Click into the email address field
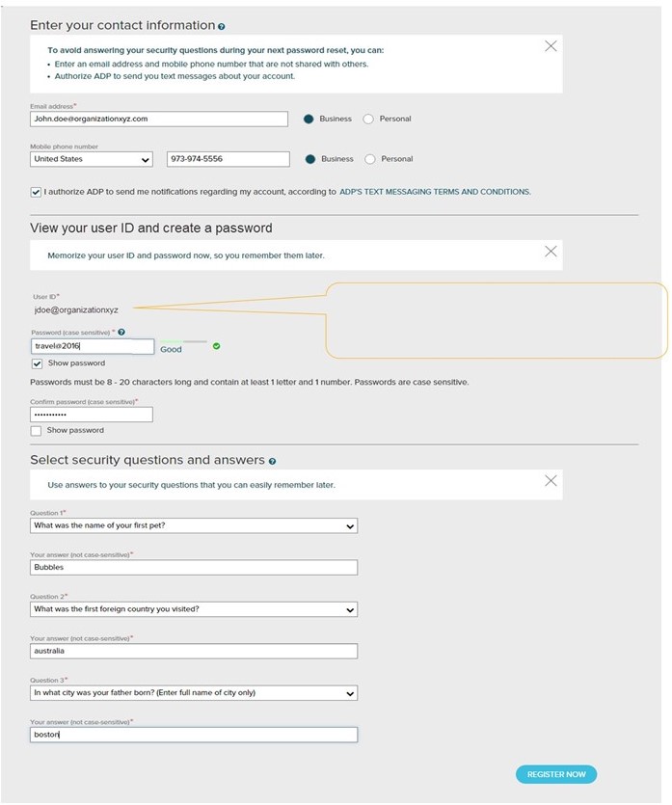This screenshot has height=805, width=672. [x=158, y=119]
